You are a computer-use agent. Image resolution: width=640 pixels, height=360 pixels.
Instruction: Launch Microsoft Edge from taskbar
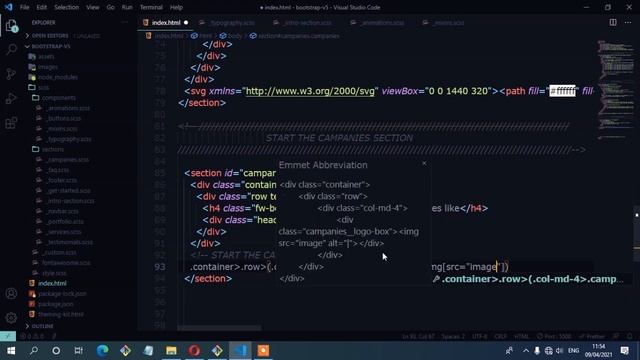tap(102, 351)
